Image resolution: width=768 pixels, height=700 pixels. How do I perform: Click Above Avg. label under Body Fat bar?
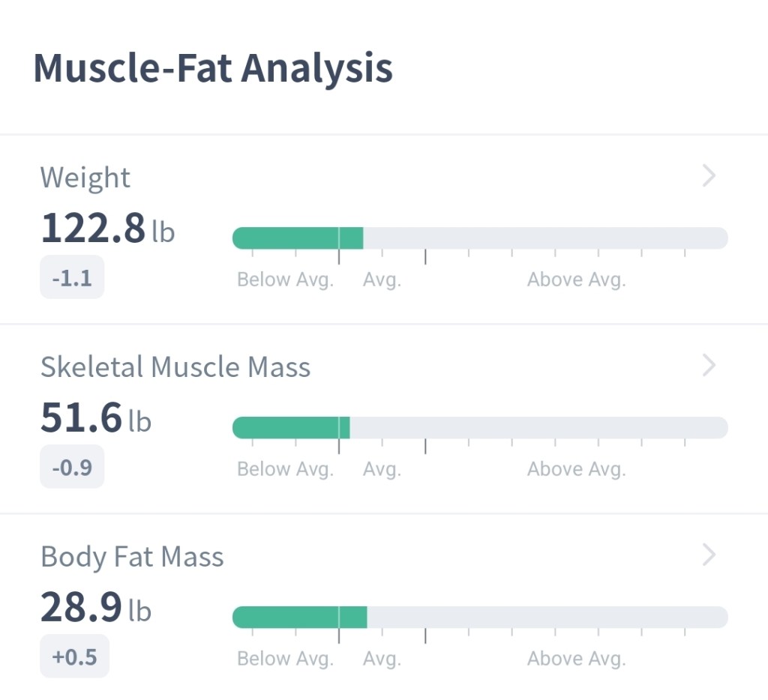[x=576, y=659]
